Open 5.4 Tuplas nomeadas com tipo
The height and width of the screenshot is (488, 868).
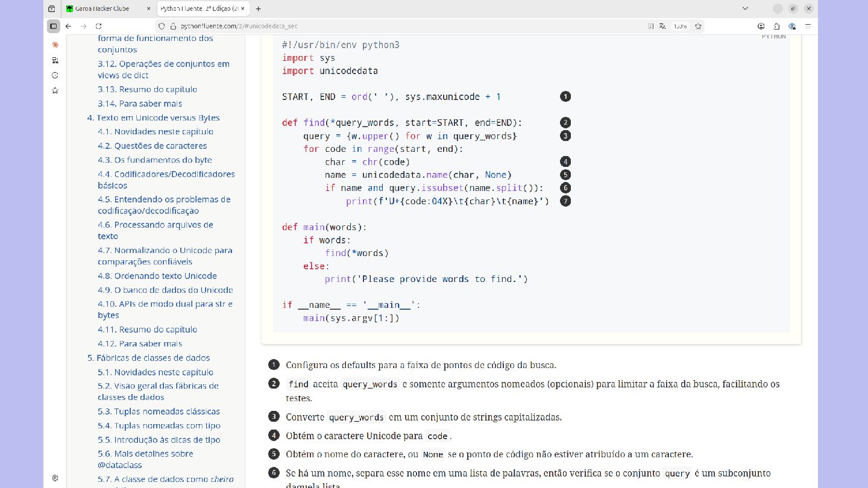click(x=159, y=425)
